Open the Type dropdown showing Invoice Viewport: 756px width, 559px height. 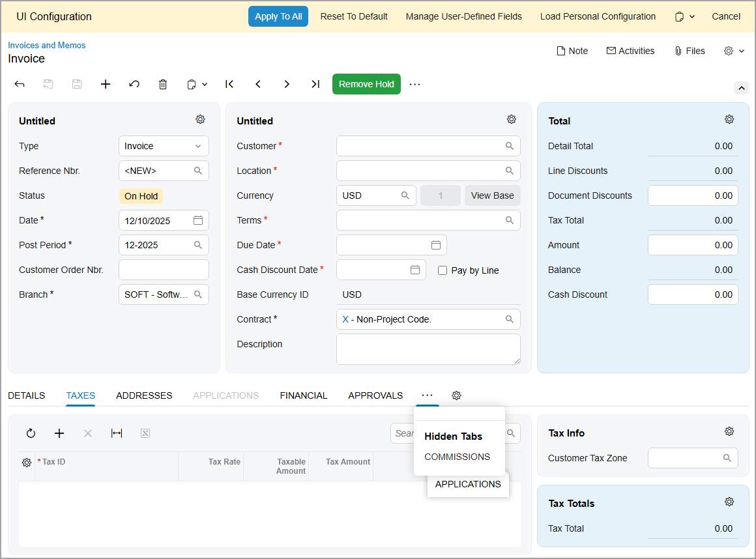point(164,146)
